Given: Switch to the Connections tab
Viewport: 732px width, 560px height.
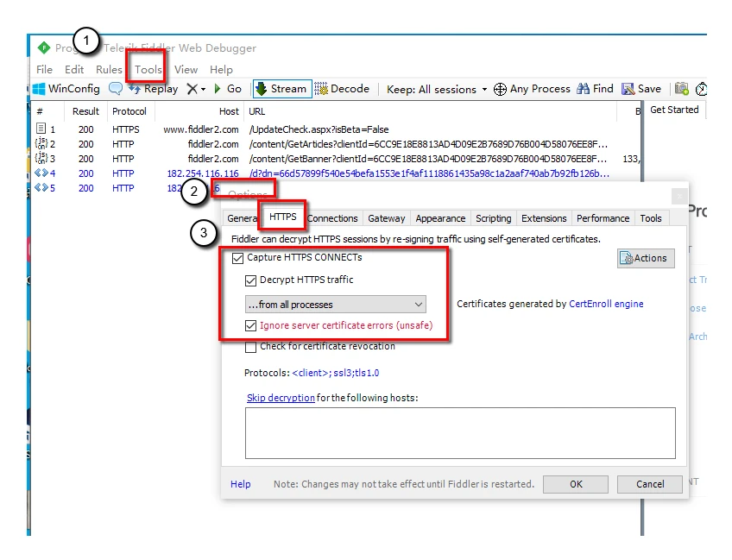Looking at the screenshot, I should point(332,218).
